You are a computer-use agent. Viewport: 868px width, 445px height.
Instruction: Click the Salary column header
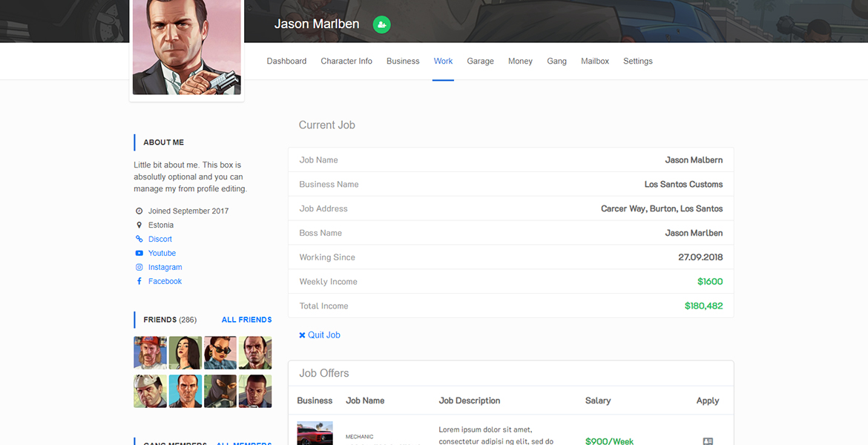coord(598,400)
